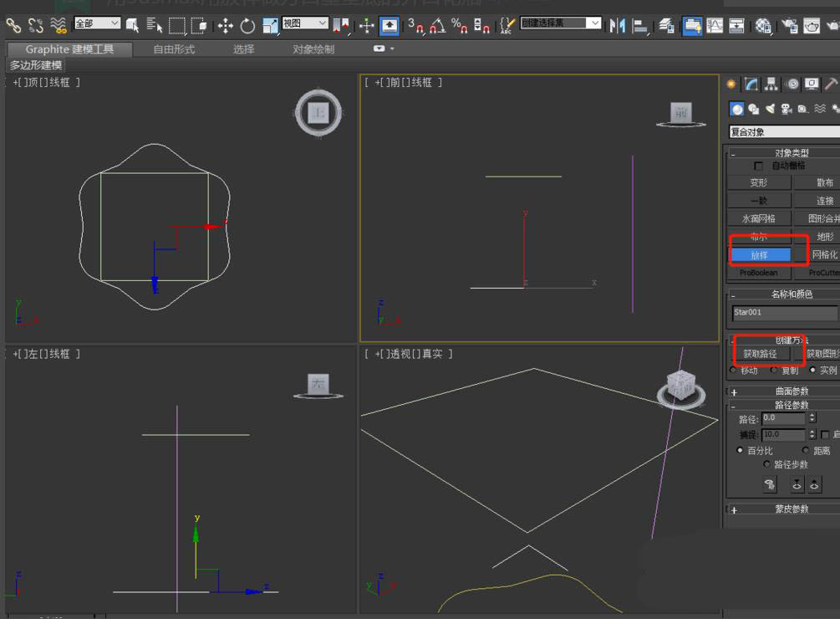Screen dimensions: 840x619
Task: Click the 放样 loft button
Action: coord(759,255)
